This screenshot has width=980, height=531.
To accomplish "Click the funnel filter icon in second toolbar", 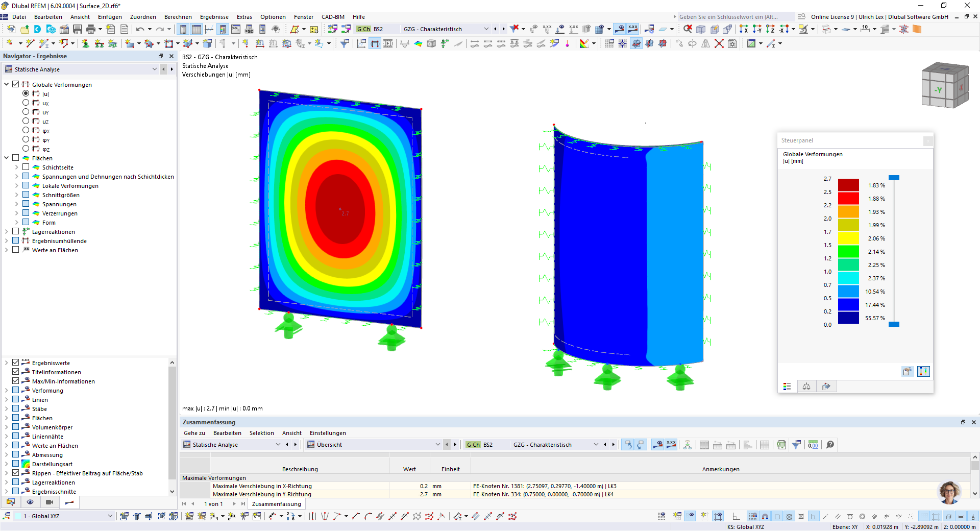I will 345,43.
